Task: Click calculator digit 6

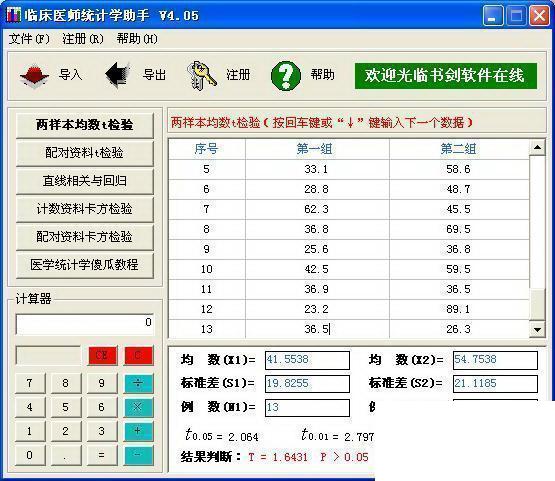Action: tap(102, 407)
